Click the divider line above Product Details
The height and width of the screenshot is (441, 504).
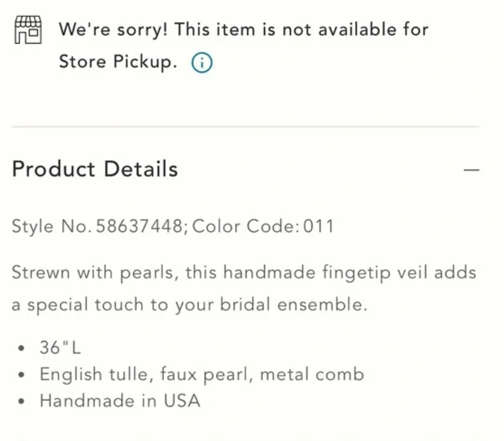pos(245,127)
